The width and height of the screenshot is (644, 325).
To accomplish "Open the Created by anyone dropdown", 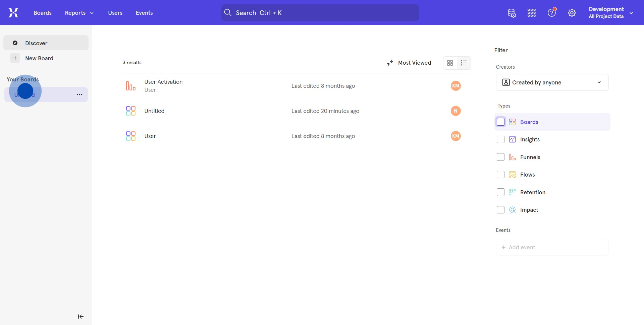I will pos(552,82).
